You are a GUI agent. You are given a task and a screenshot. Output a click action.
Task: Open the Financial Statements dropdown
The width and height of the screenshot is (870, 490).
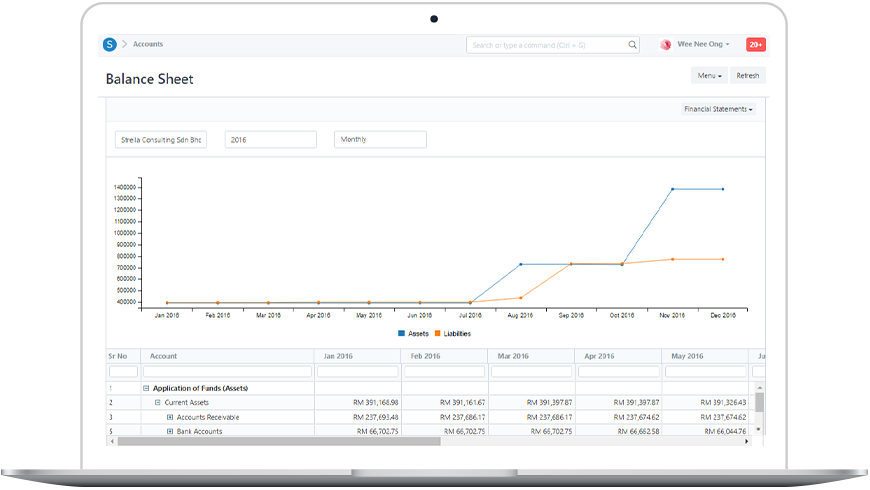718,109
